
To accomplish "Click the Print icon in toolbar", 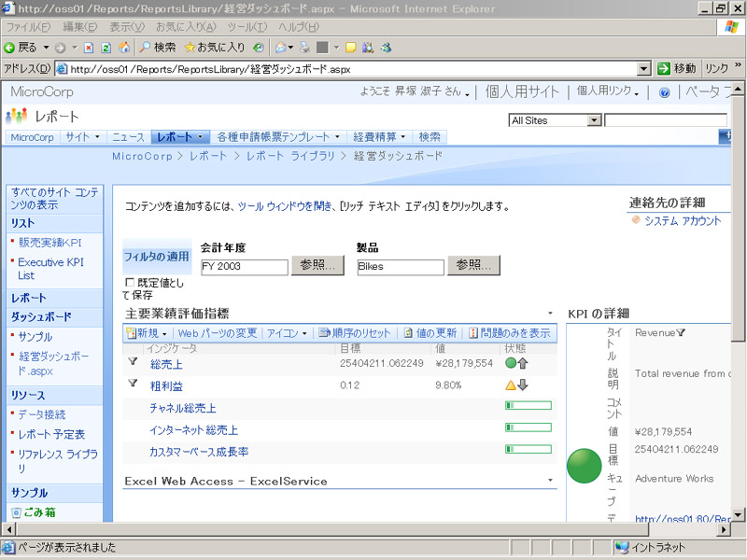I will click(304, 48).
